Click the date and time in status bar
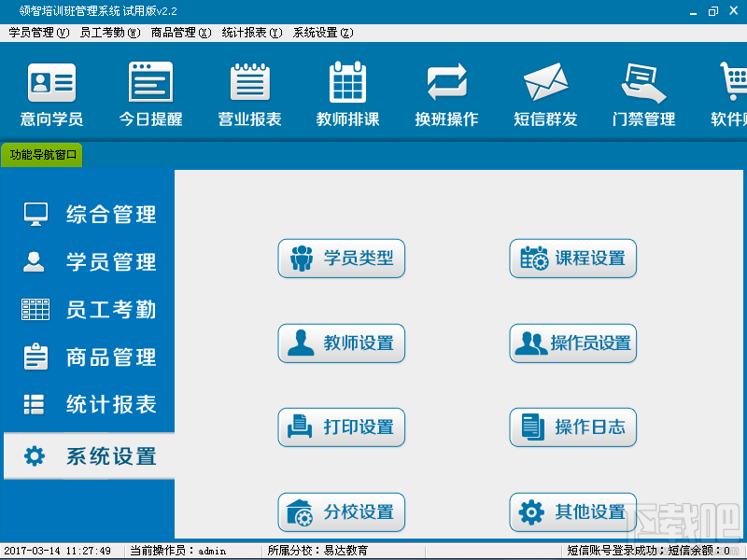 pyautogui.click(x=58, y=551)
